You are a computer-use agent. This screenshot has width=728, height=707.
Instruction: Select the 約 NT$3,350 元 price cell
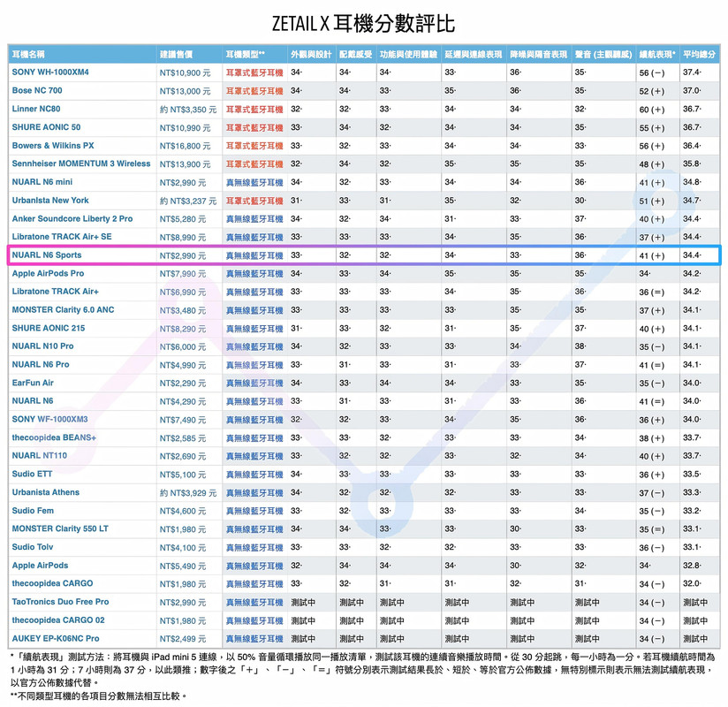click(188, 110)
